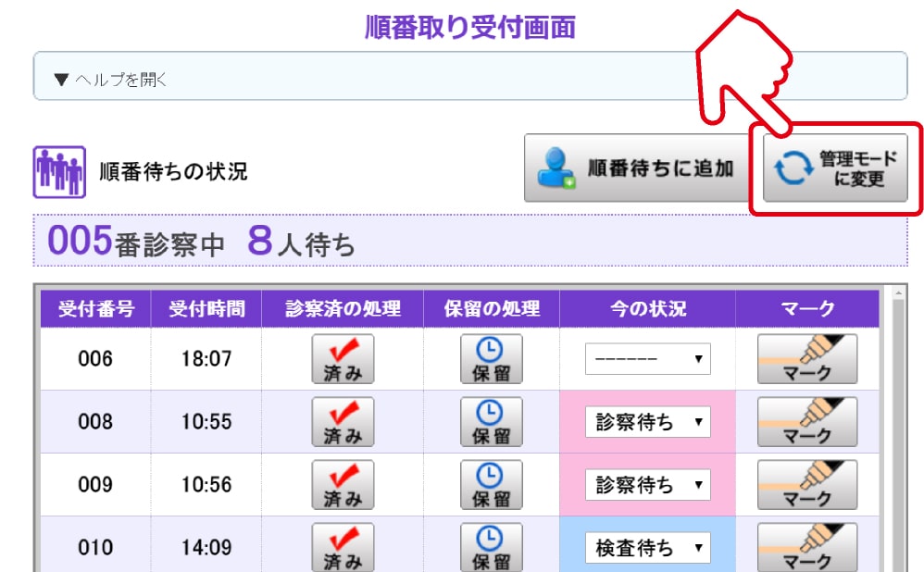
Task: Apply マーク highlighter to row 009
Action: click(x=807, y=485)
